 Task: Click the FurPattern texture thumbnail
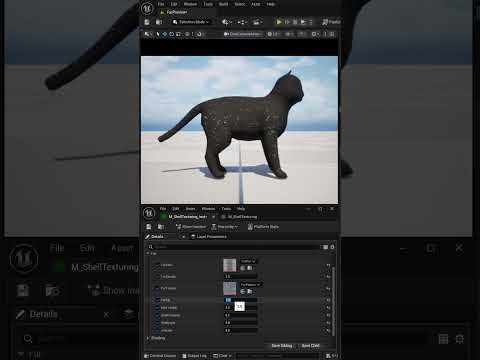[229, 288]
